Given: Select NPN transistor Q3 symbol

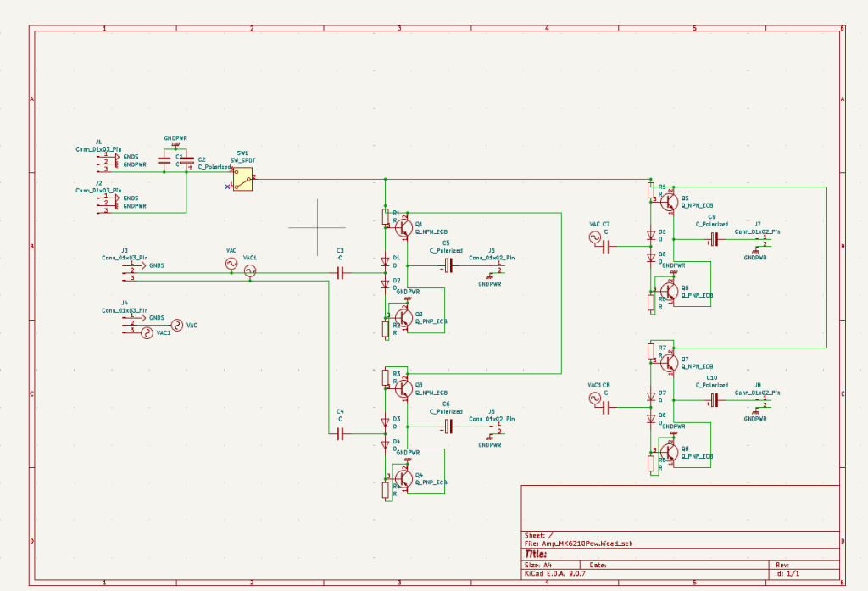Looking at the screenshot, I should pos(403,388).
